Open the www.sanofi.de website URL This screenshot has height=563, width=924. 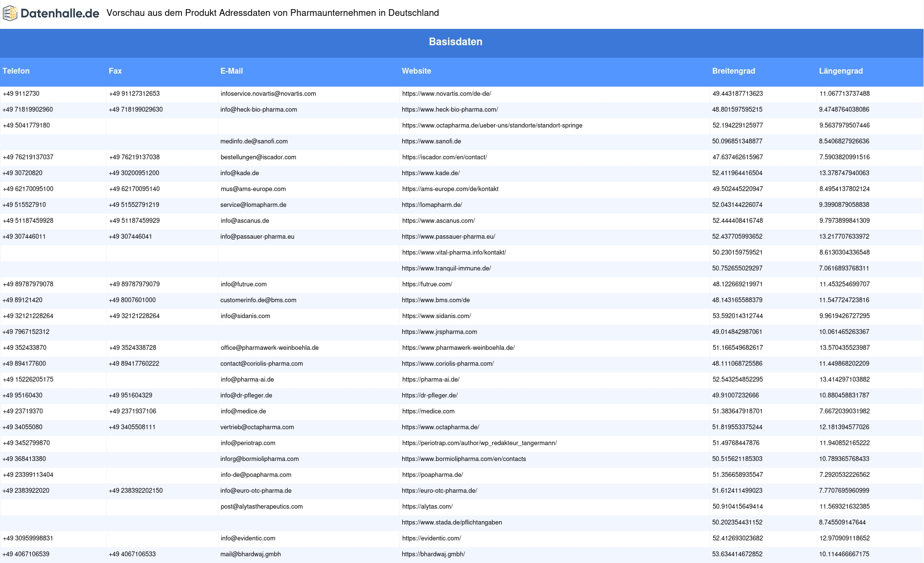pyautogui.click(x=431, y=141)
